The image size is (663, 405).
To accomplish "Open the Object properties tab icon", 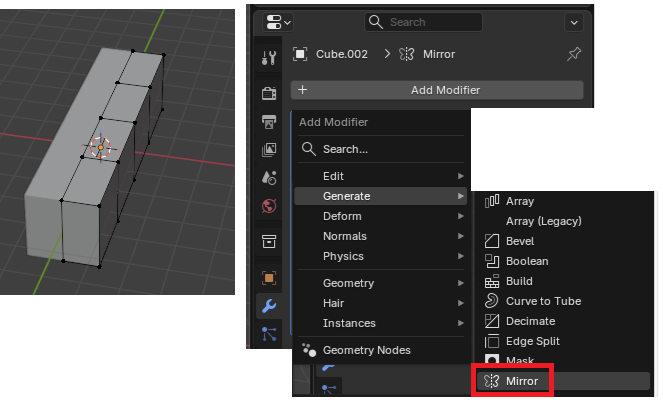I will 268,277.
